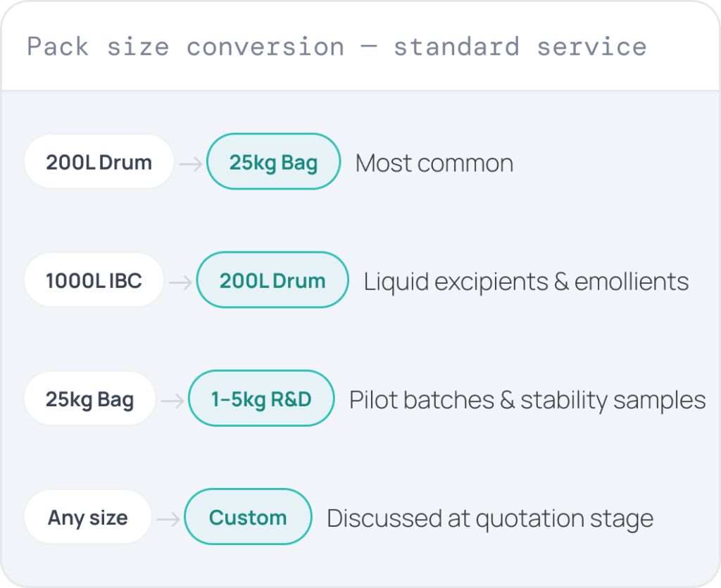The image size is (721, 588).
Task: Click the white 25kg Bag source pill
Action: [89, 399]
